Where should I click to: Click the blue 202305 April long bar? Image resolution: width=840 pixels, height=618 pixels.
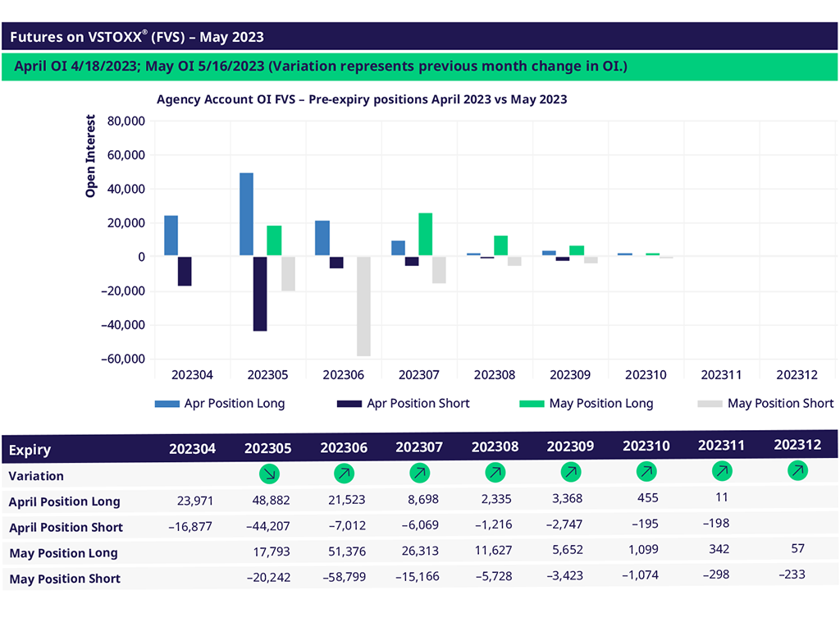pyautogui.click(x=246, y=214)
